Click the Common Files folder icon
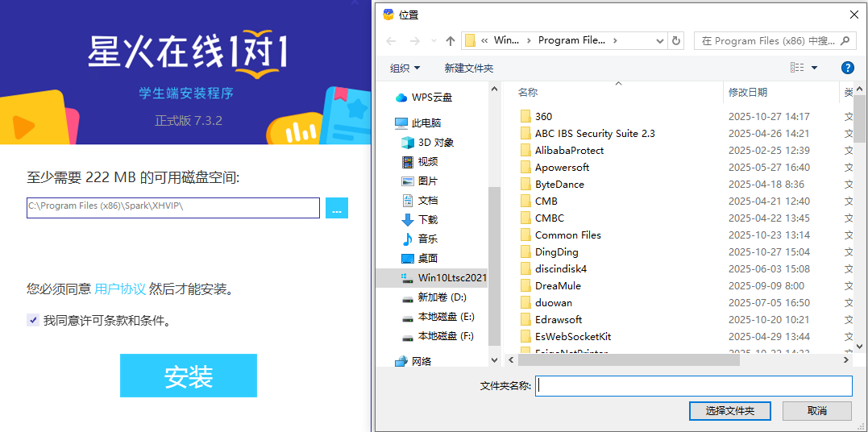868x432 pixels. [526, 235]
